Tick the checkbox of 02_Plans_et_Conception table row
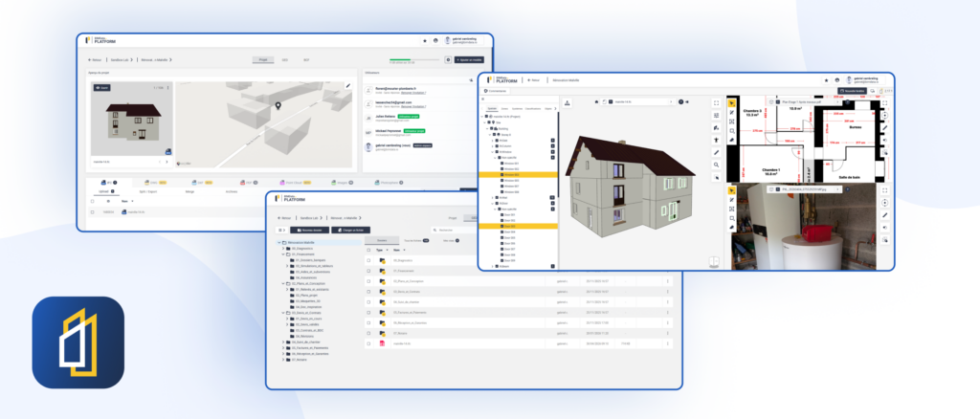The height and width of the screenshot is (419, 980). click(368, 281)
